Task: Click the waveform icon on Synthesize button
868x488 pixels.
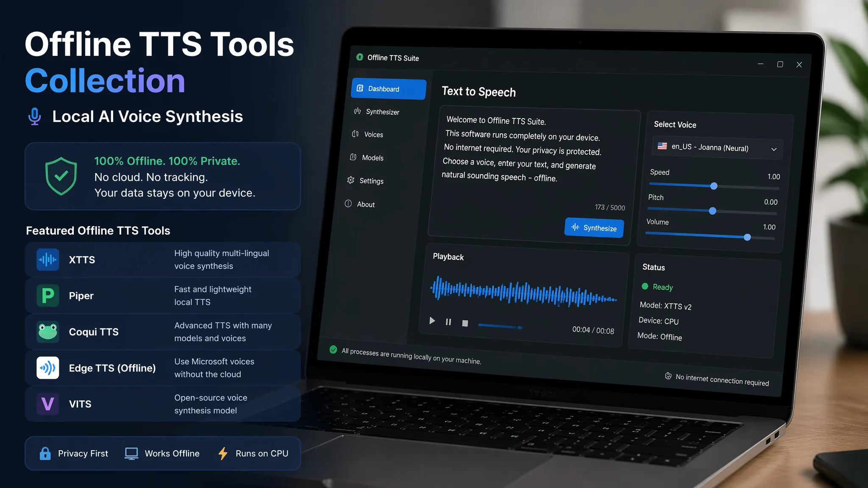Action: coord(575,227)
